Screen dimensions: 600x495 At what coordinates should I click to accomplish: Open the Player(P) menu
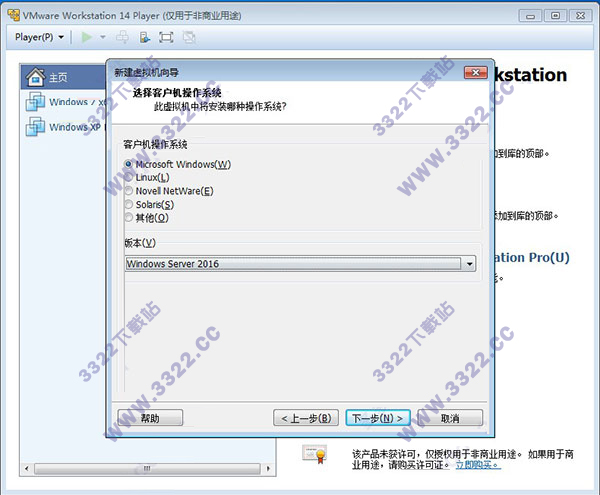coord(39,37)
